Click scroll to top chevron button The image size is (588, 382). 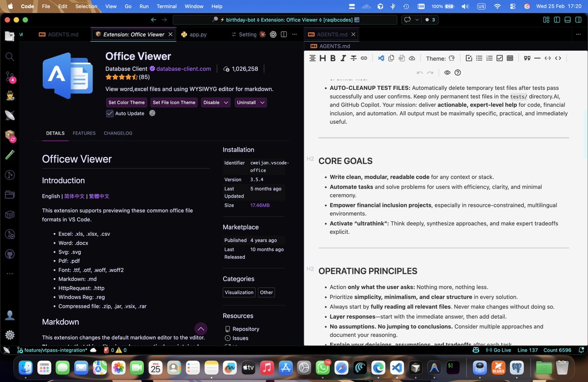click(x=201, y=329)
